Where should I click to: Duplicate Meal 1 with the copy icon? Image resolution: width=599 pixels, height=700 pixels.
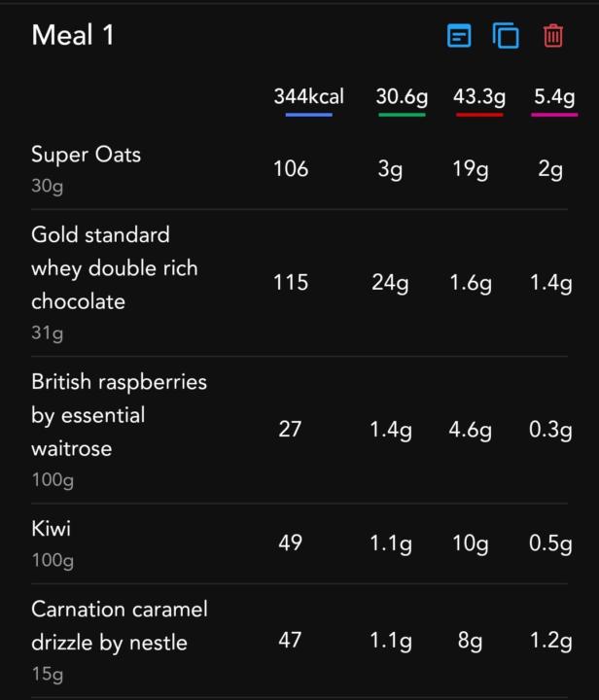click(x=506, y=37)
